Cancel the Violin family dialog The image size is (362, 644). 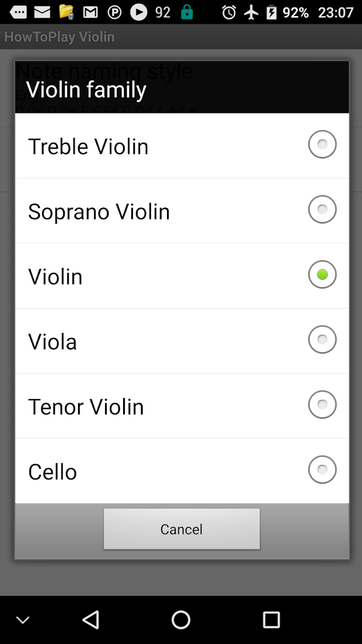(x=182, y=529)
